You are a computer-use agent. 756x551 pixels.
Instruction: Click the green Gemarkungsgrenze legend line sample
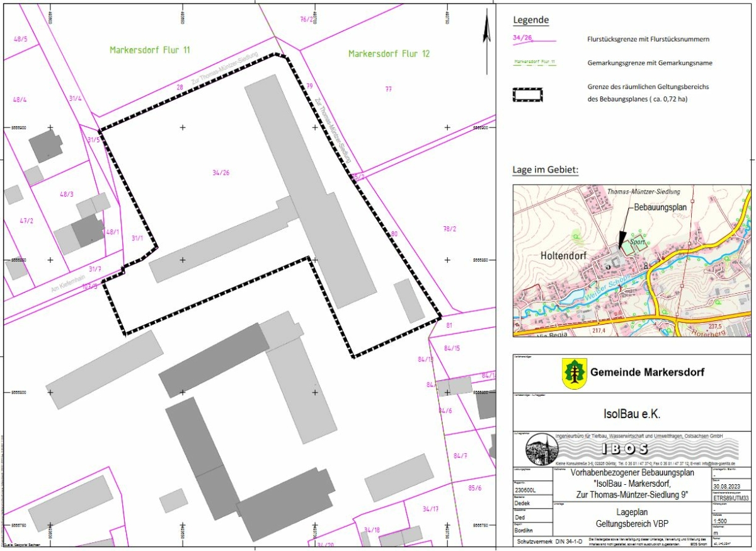(x=534, y=63)
